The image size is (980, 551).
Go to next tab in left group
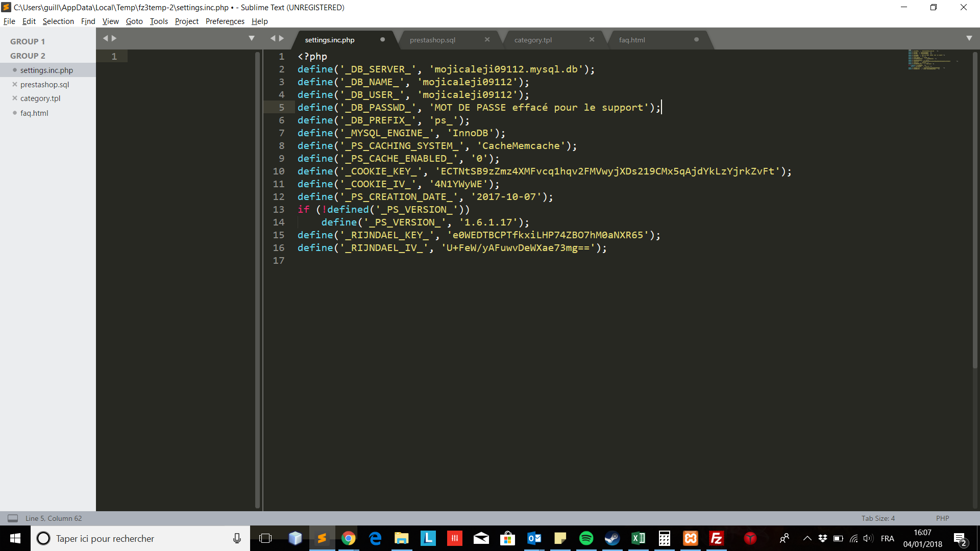tap(114, 38)
